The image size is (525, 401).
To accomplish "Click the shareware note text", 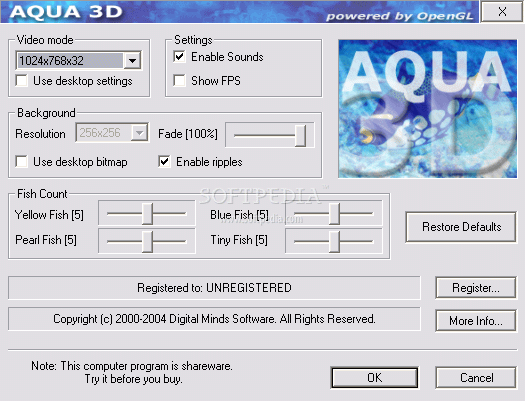I will pos(132,372).
